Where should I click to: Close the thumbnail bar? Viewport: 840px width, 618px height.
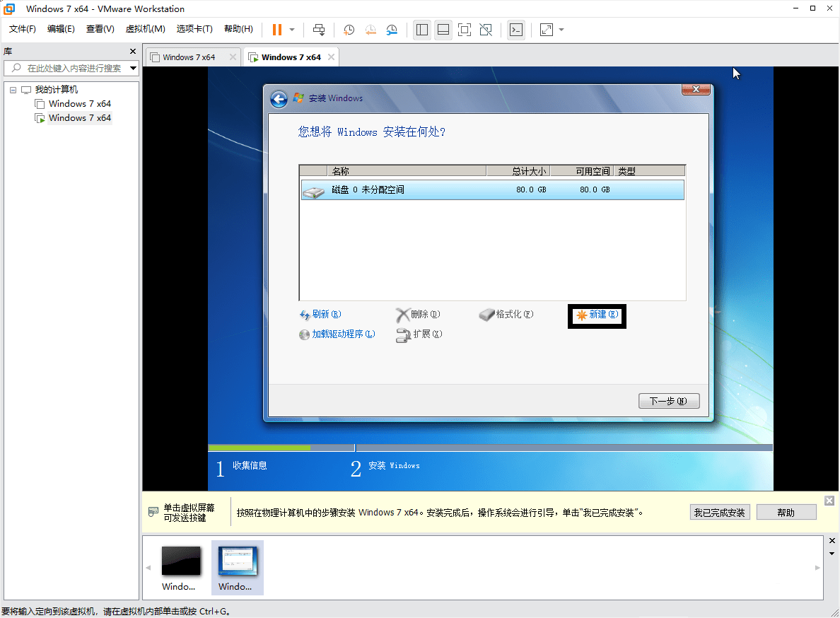[x=832, y=541]
